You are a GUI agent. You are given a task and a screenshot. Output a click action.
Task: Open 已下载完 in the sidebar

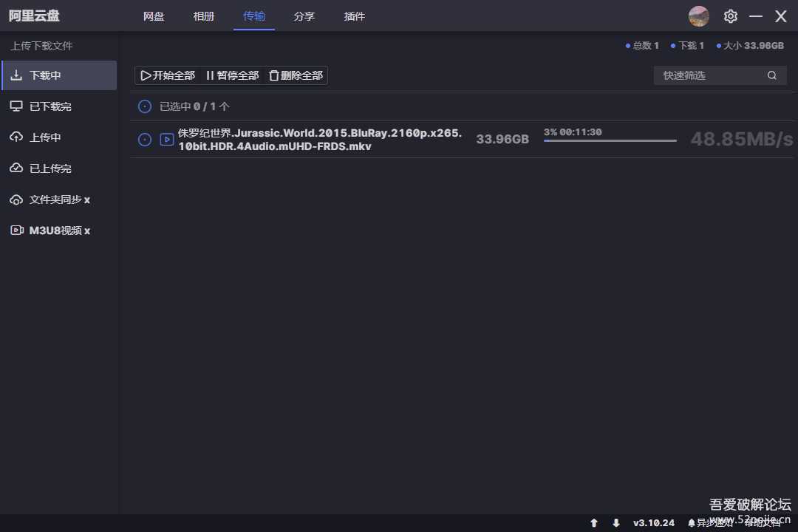pos(60,106)
